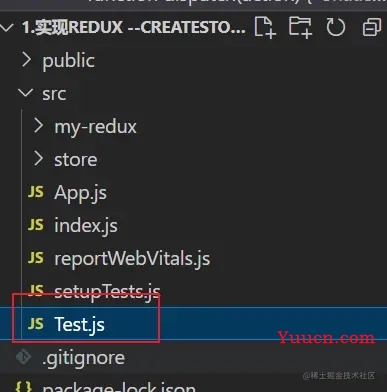Click the JS icon beside App.js
Image resolution: width=387 pixels, height=392 pixels.
tap(36, 192)
